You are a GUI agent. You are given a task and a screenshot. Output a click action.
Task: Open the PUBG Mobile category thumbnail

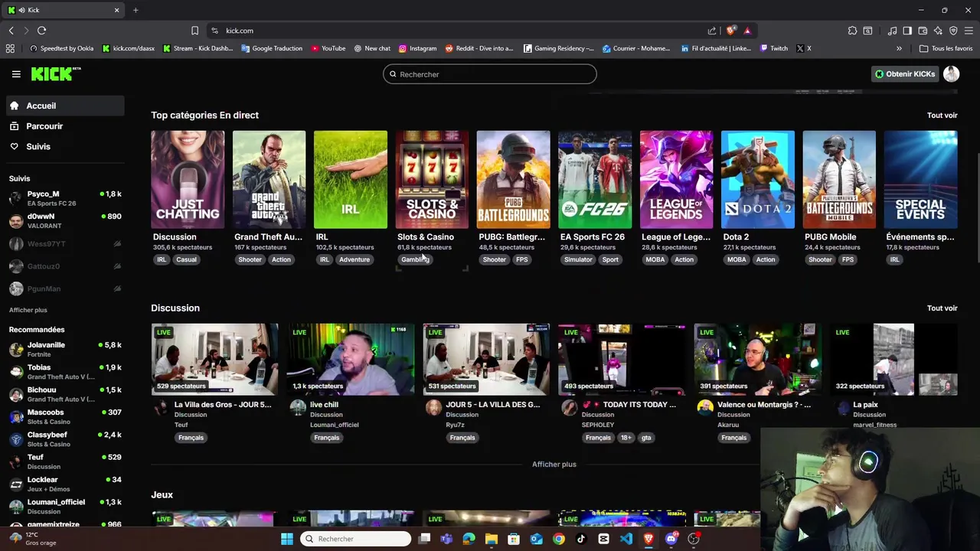(x=839, y=180)
